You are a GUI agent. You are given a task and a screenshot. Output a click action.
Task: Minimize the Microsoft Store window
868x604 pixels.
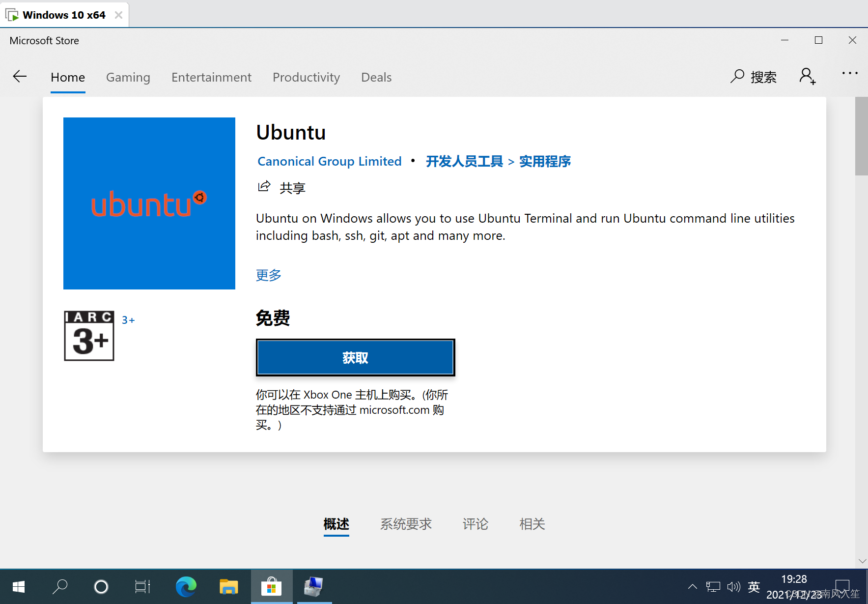point(784,40)
